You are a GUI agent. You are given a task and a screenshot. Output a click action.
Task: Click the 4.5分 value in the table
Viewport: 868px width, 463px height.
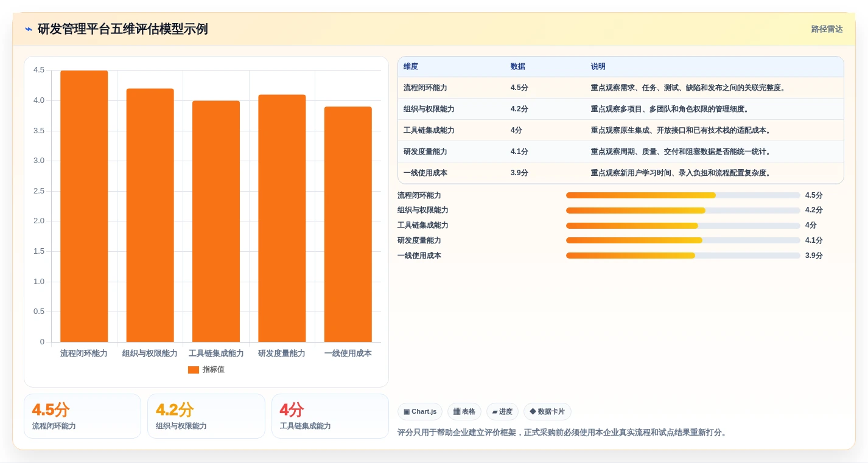(519, 88)
